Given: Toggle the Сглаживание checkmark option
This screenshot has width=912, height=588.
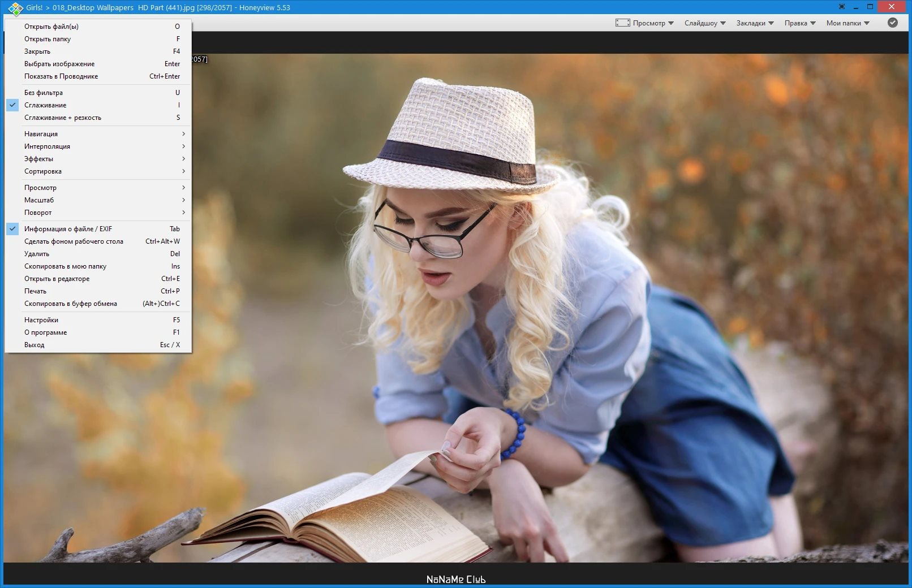Looking at the screenshot, I should pos(98,105).
